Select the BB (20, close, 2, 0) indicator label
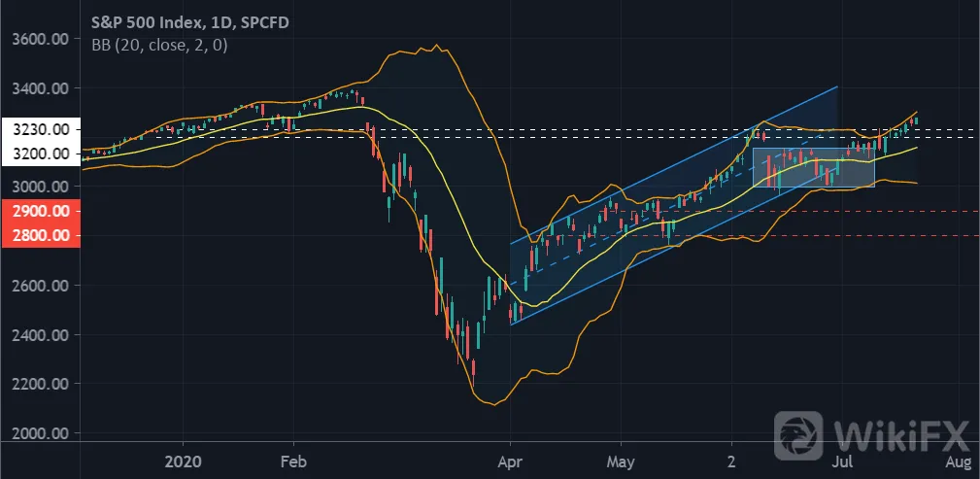 coord(159,45)
